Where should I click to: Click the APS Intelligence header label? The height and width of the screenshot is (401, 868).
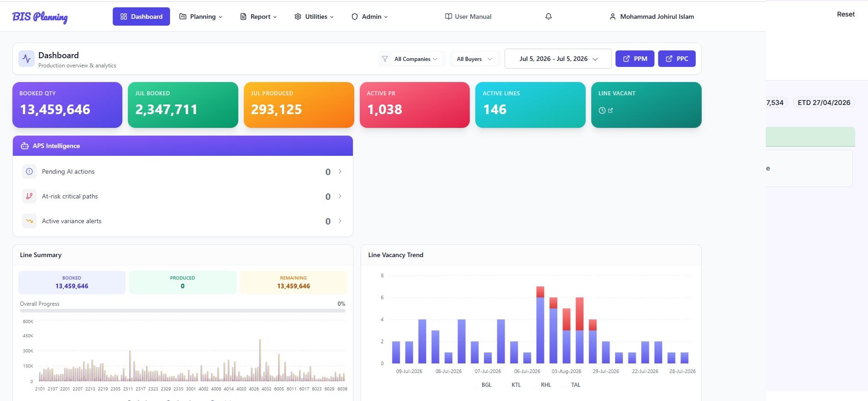(56, 146)
